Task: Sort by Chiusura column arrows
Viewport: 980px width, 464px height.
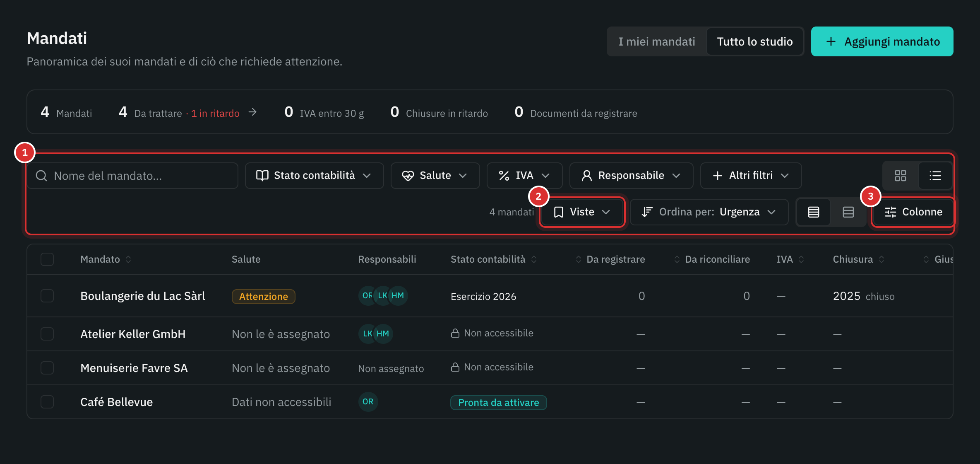Action: 882,259
